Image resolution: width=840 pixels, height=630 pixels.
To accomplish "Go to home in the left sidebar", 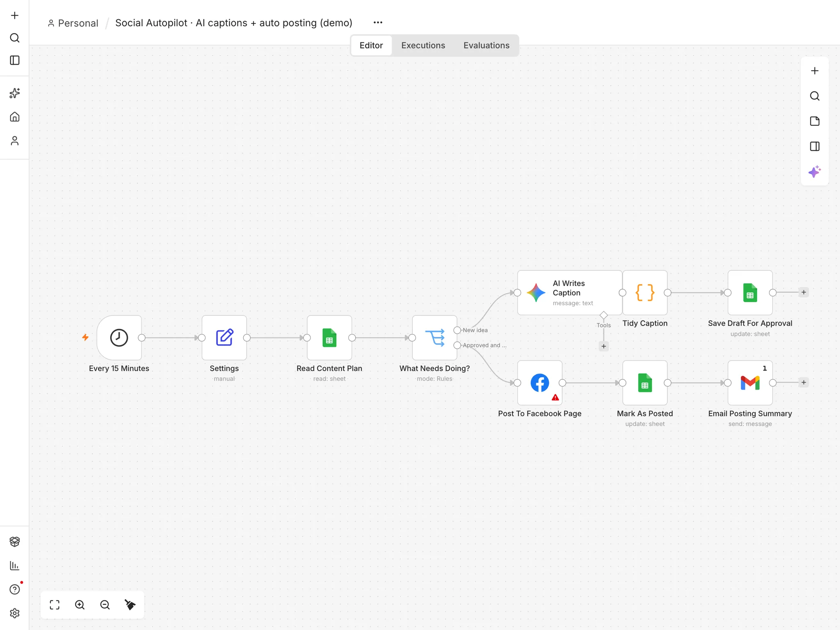I will (15, 117).
